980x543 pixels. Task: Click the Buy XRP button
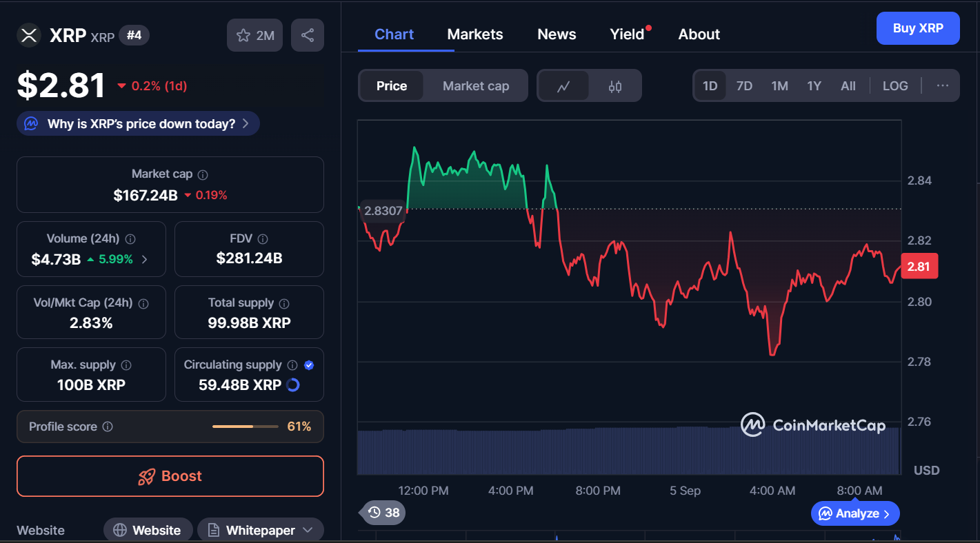(x=918, y=28)
